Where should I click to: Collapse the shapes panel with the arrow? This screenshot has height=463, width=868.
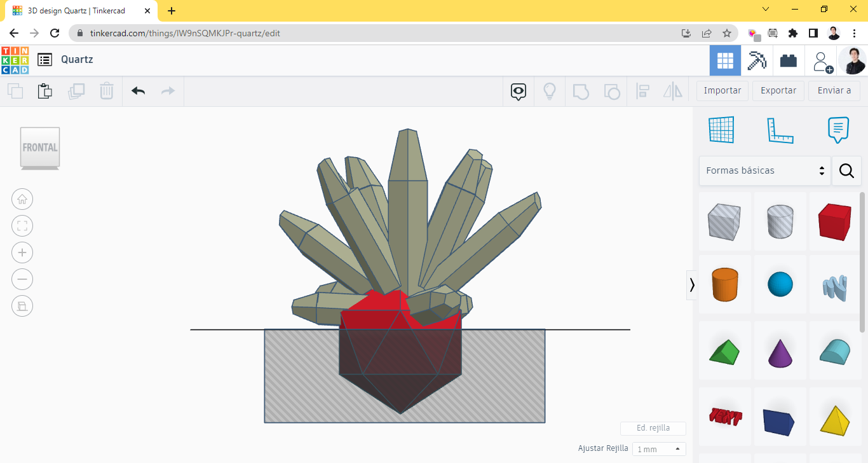pyautogui.click(x=692, y=285)
